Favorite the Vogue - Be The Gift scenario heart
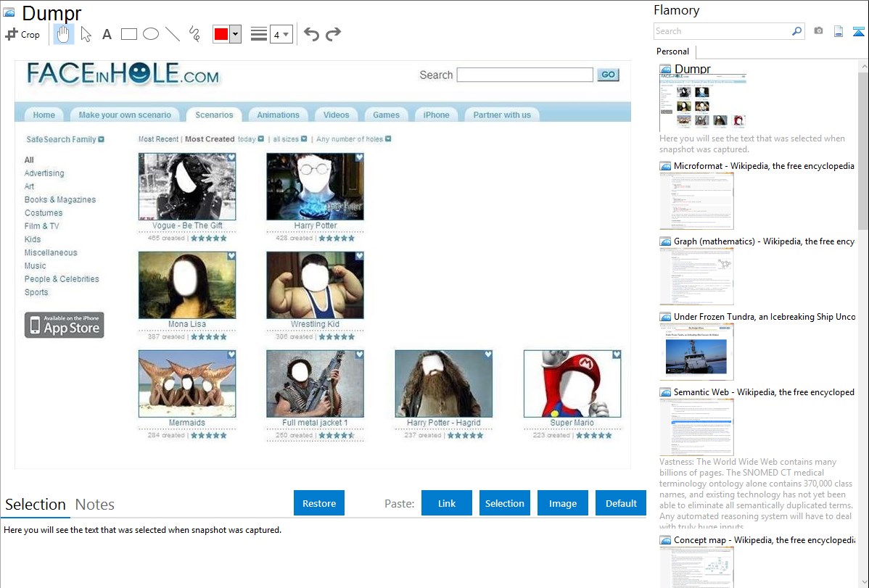Screen dimensions: 869x588 231,158
